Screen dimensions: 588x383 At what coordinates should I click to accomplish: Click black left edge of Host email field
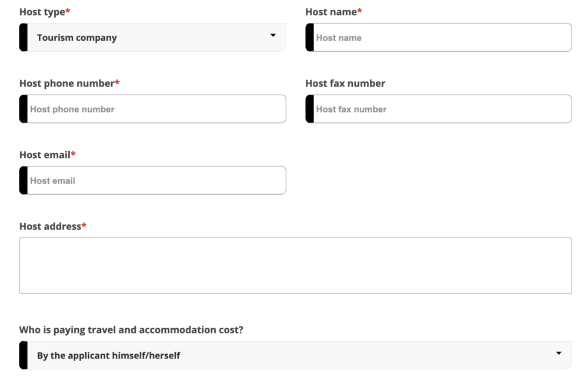coord(24,181)
